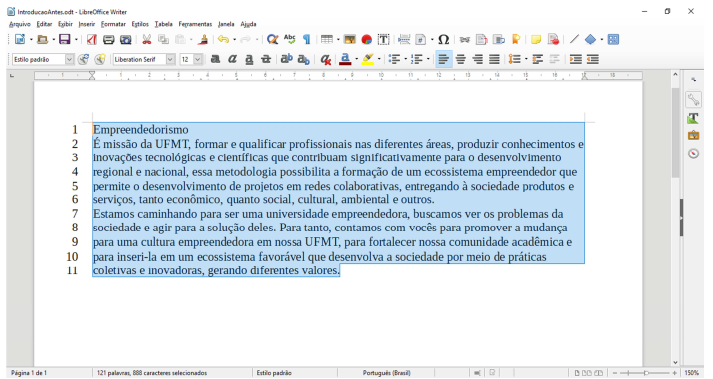713x379 pixels.
Task: Click the Insert table icon
Action: click(x=326, y=40)
